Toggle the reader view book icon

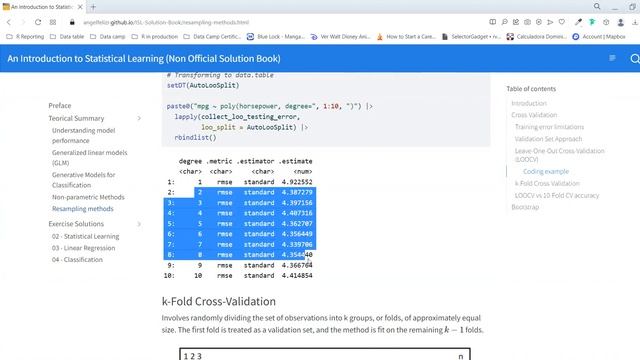[493, 22]
